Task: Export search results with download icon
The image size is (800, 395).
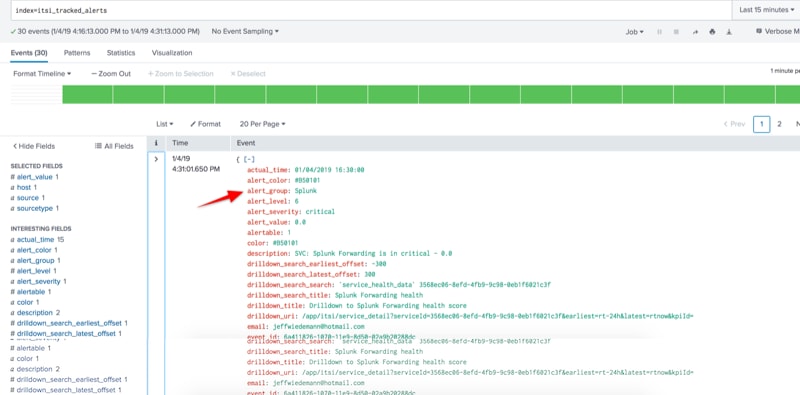Action: (729, 32)
